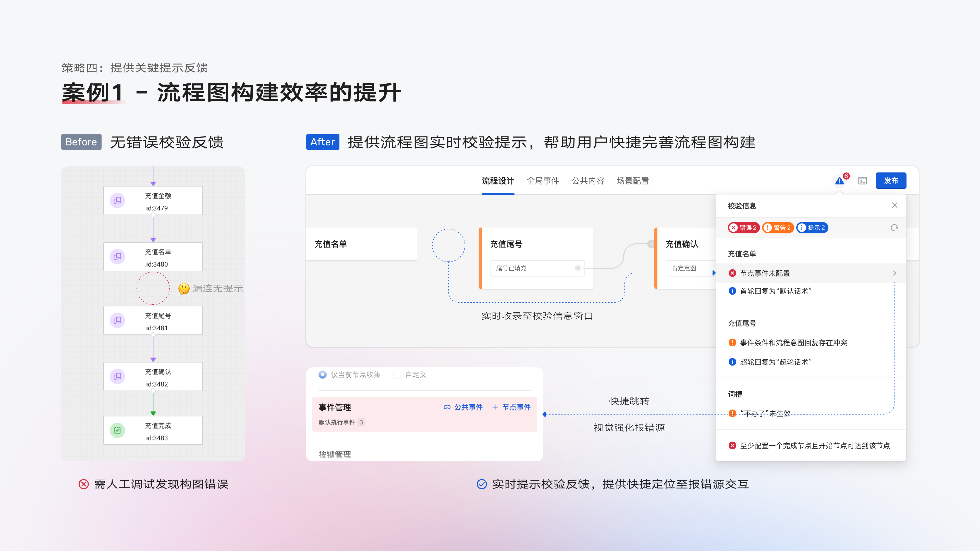980x551 pixels.
Task: Click the output port on 尾号已填充
Action: pos(578,268)
